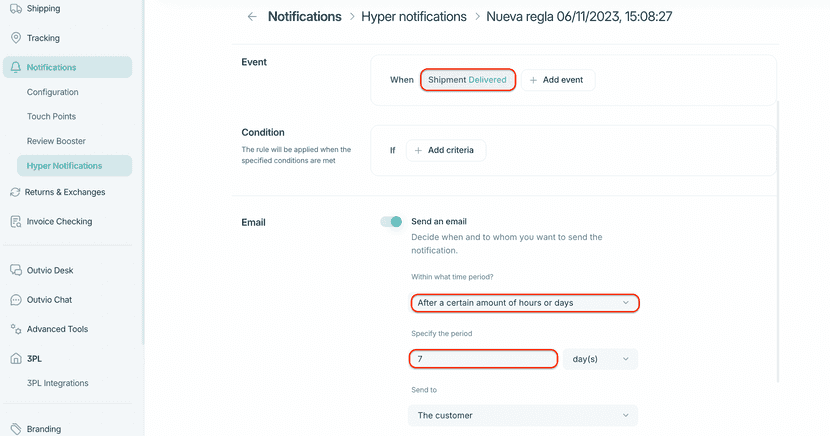
Task: Expand the day(s) unit dropdown
Action: point(600,359)
